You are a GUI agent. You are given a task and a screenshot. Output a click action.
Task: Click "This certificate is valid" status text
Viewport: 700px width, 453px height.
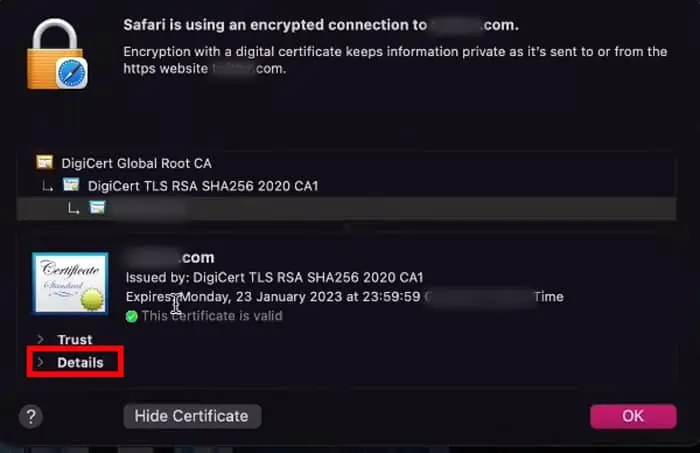[x=212, y=316]
